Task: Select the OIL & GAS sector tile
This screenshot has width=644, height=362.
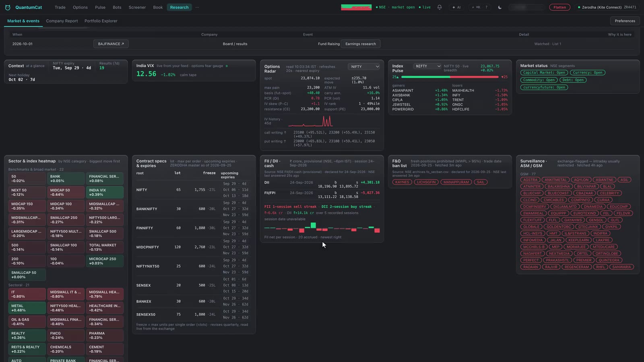Action: click(x=27, y=322)
